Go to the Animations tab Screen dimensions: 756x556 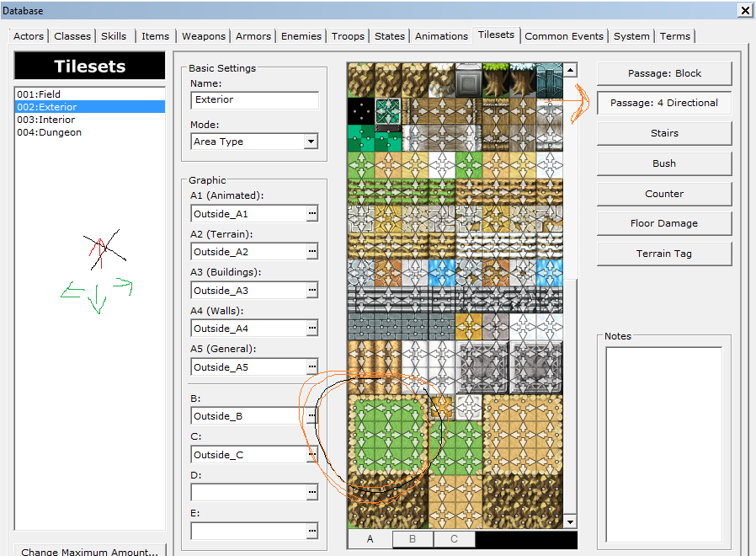click(x=441, y=36)
